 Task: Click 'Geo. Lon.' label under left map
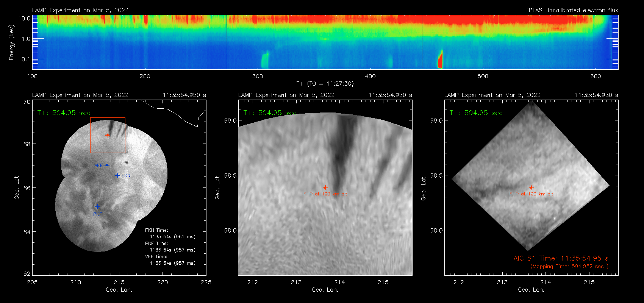119,290
